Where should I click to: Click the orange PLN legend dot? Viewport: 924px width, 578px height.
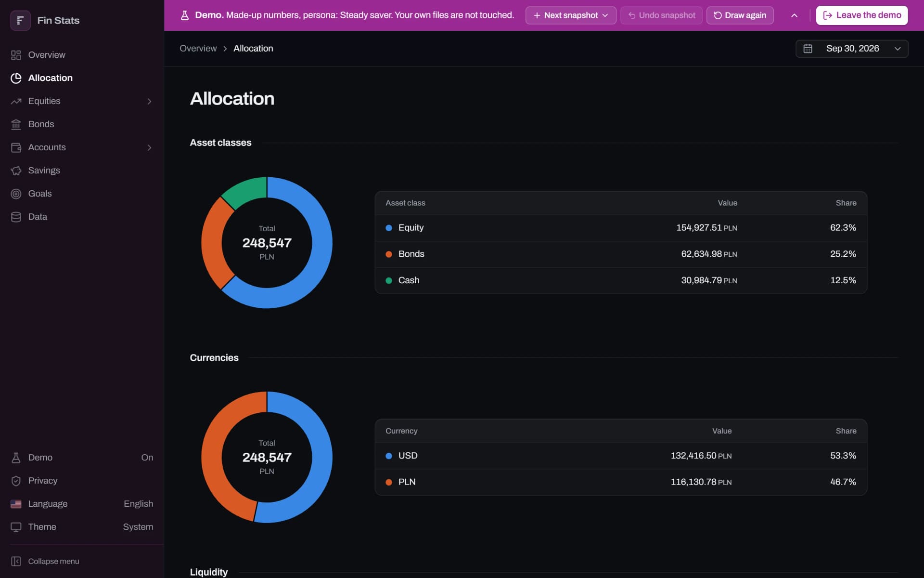pyautogui.click(x=389, y=482)
